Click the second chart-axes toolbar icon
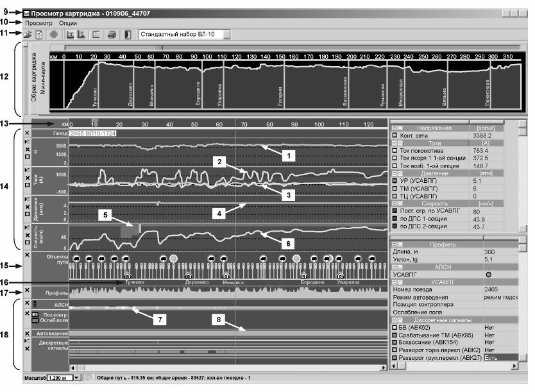Screen dimensions: 535x392 pyautogui.click(x=81, y=35)
